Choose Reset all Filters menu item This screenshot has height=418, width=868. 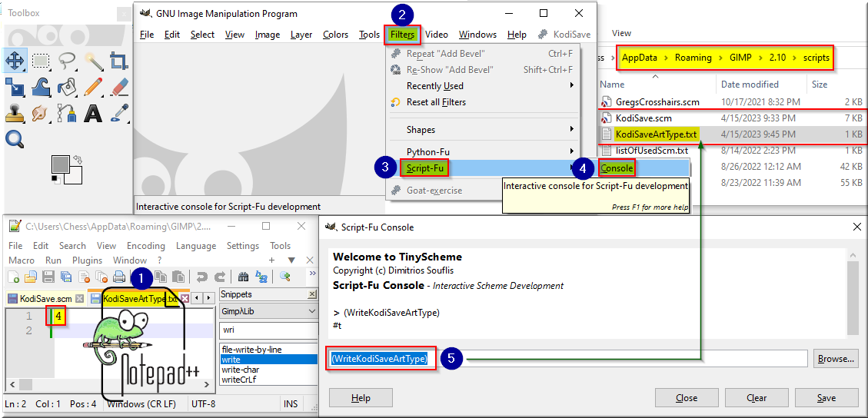tap(436, 102)
